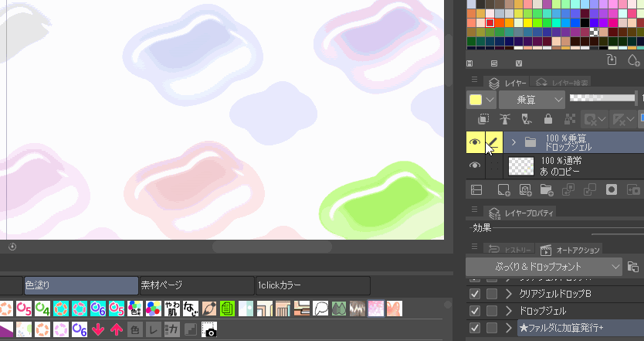This screenshot has height=341, width=644.
Task: Click the pink down arrow icon
Action: pyautogui.click(x=98, y=330)
